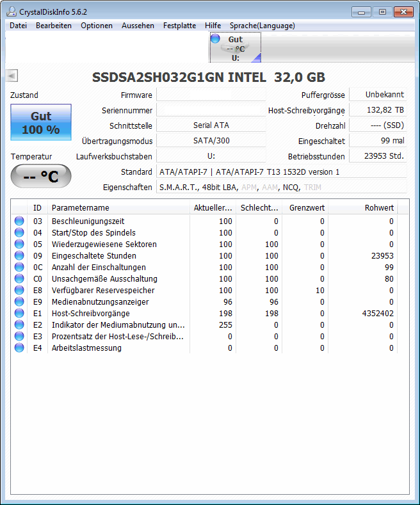Screen dimensions: 420x505
Task: Click status orb for row E3
Action: tap(19, 336)
